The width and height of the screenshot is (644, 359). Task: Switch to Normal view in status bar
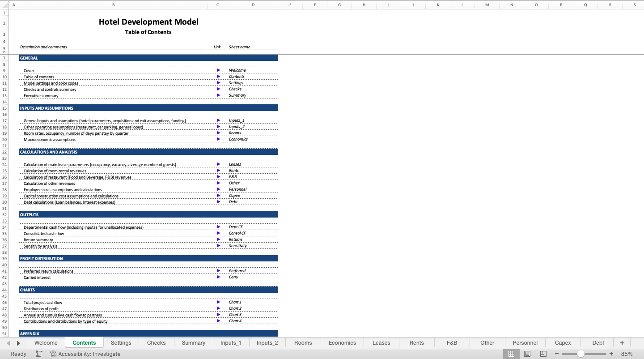tap(511, 354)
